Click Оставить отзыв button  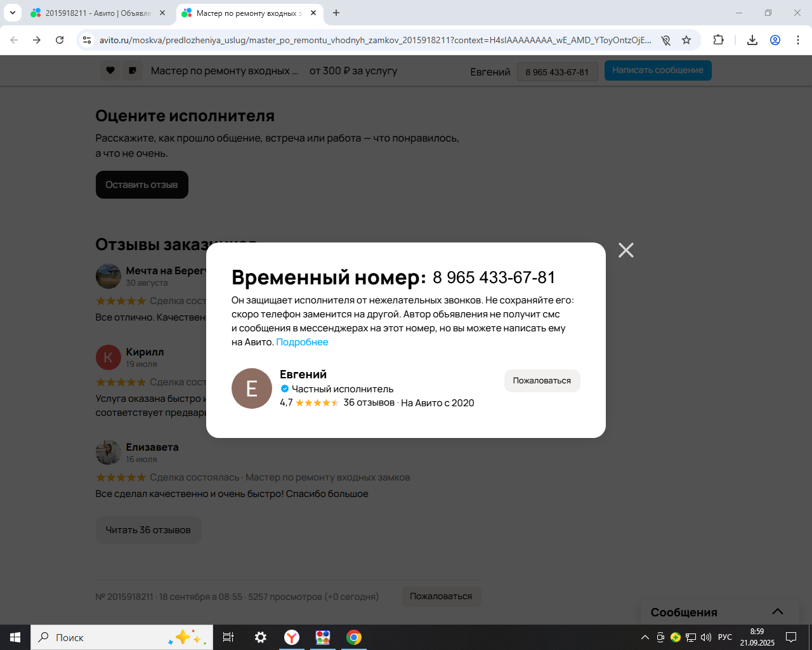click(142, 185)
